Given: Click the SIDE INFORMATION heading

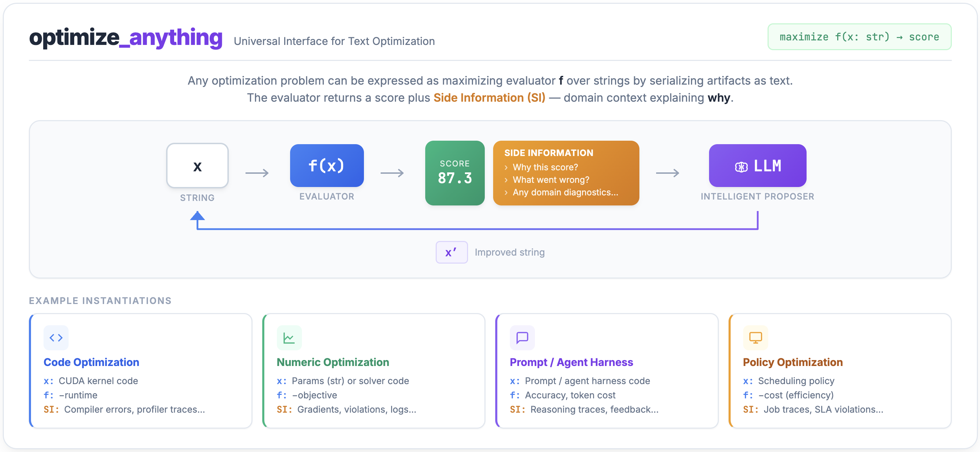Looking at the screenshot, I should pyautogui.click(x=549, y=153).
